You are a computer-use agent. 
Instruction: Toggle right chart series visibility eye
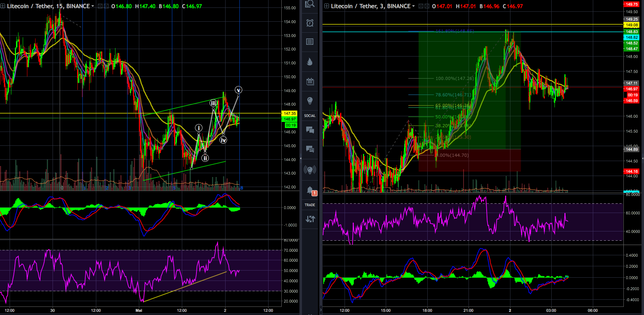(421, 6)
